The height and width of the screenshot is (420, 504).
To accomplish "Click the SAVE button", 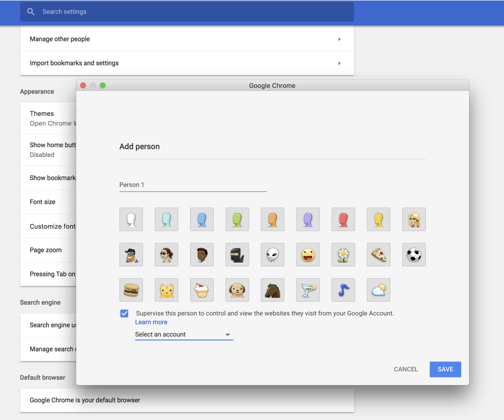I will pyautogui.click(x=446, y=369).
